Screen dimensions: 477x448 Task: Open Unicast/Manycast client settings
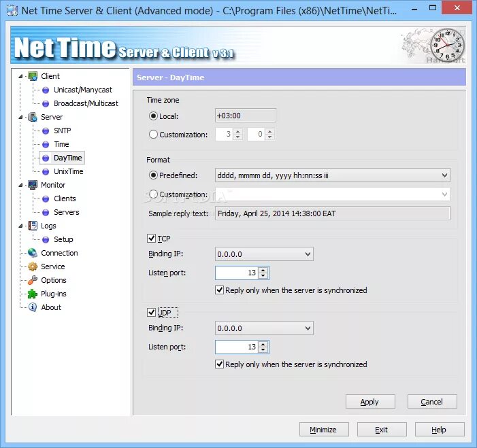click(x=83, y=90)
